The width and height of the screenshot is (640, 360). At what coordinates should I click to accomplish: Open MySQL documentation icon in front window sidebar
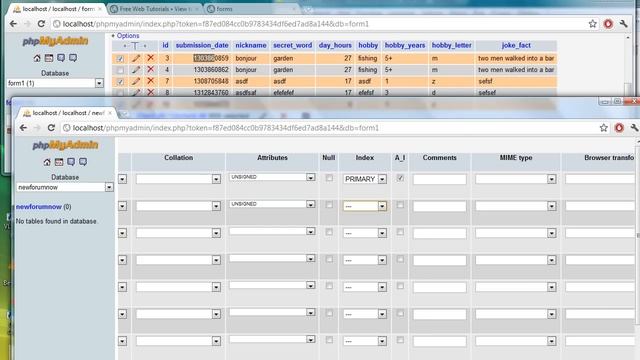coord(83,162)
